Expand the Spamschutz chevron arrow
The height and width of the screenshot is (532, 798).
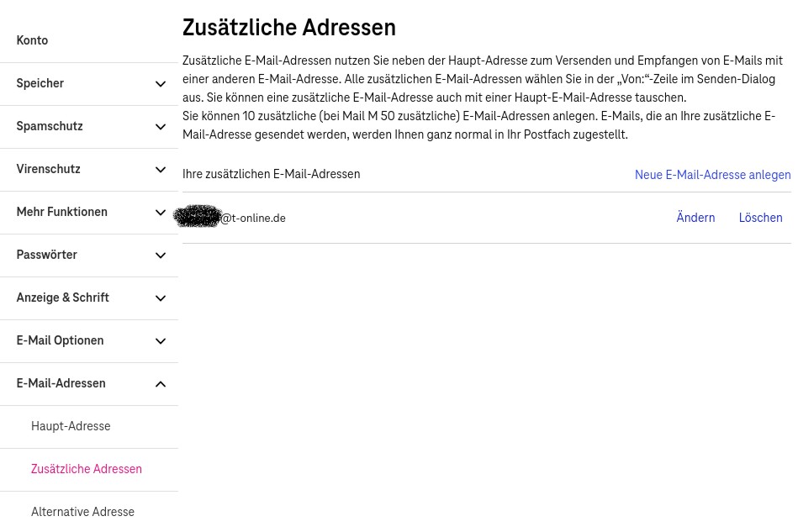tap(161, 127)
